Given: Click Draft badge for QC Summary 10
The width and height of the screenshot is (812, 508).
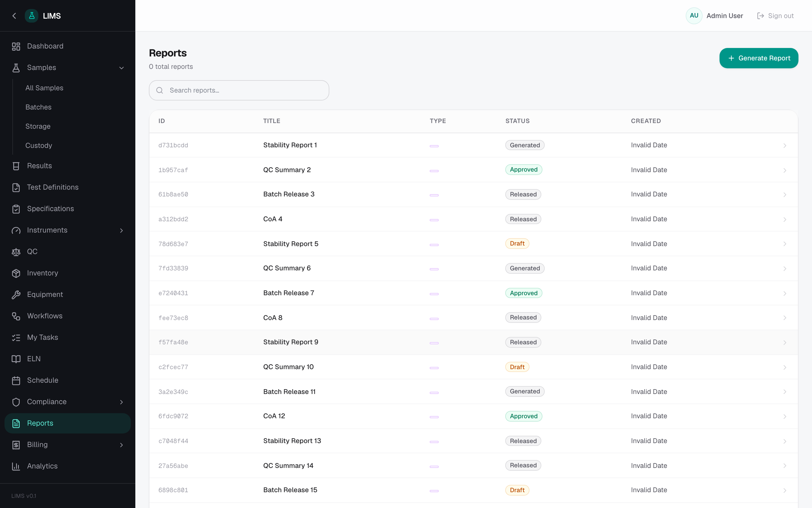Looking at the screenshot, I should [x=517, y=367].
